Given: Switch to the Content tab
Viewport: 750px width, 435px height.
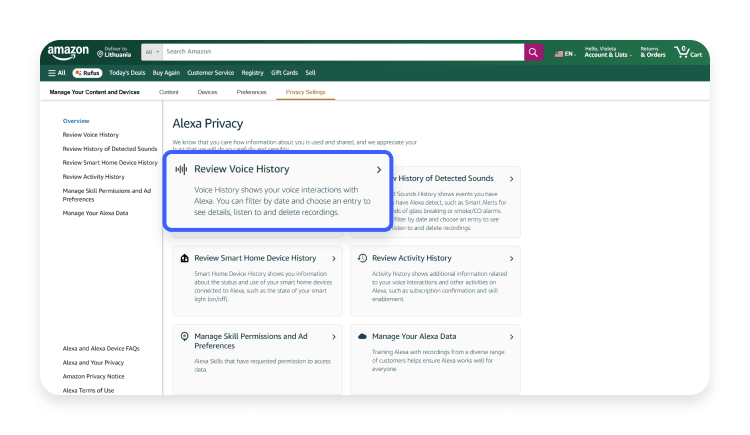Looking at the screenshot, I should 168,92.
